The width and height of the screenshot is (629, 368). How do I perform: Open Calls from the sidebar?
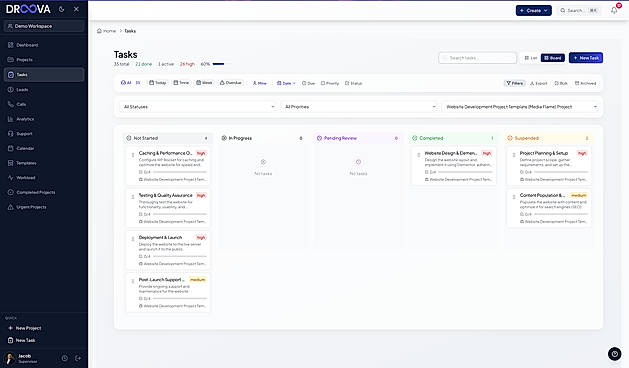tap(44, 104)
